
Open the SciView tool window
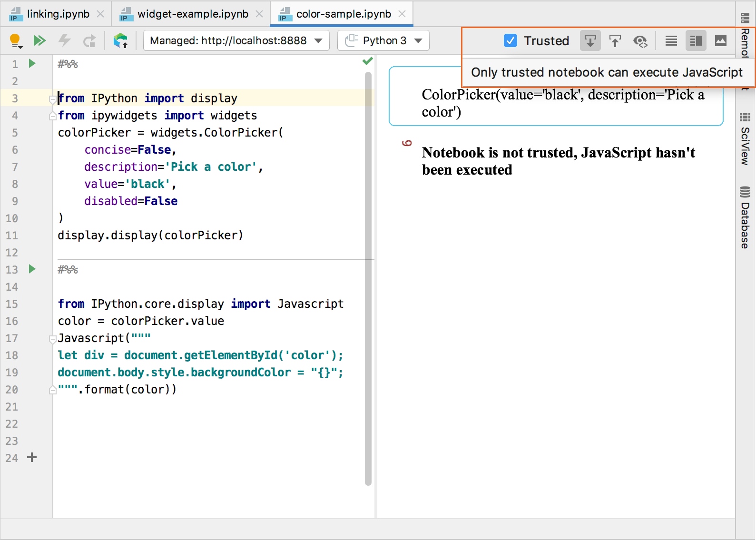coord(745,139)
